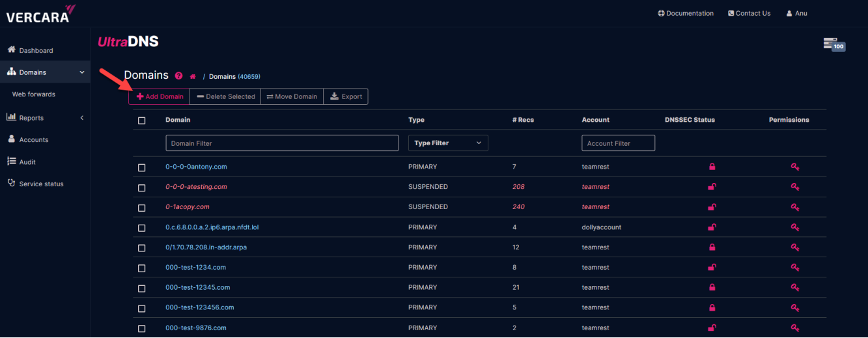Click the domain count (40659) in breadcrumb
The width and height of the screenshot is (868, 338).
pos(249,77)
